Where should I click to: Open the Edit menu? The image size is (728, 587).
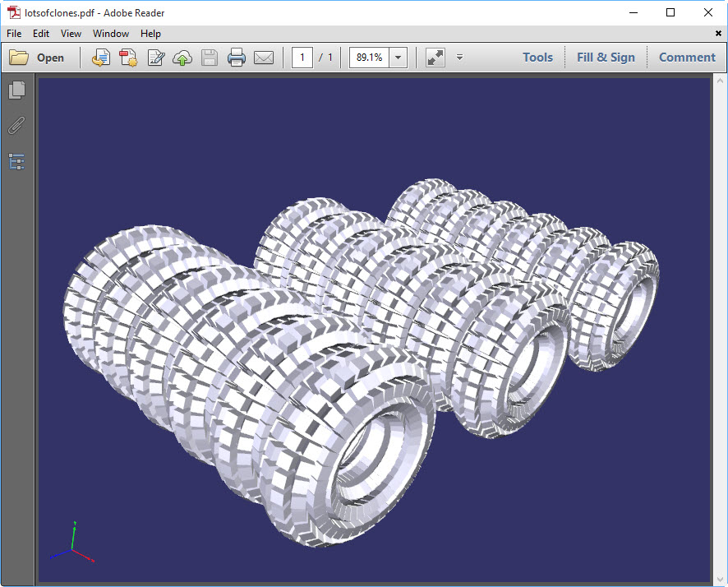click(41, 34)
